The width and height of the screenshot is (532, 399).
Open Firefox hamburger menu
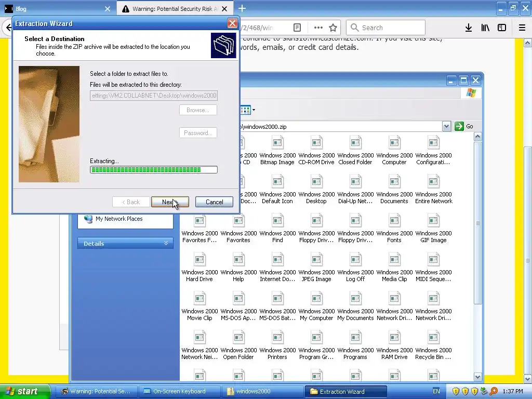(x=522, y=28)
